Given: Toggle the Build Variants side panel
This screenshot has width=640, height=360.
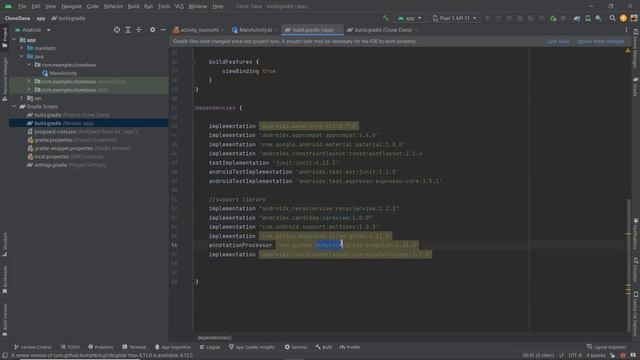Looking at the screenshot, I should pyautogui.click(x=4, y=320).
